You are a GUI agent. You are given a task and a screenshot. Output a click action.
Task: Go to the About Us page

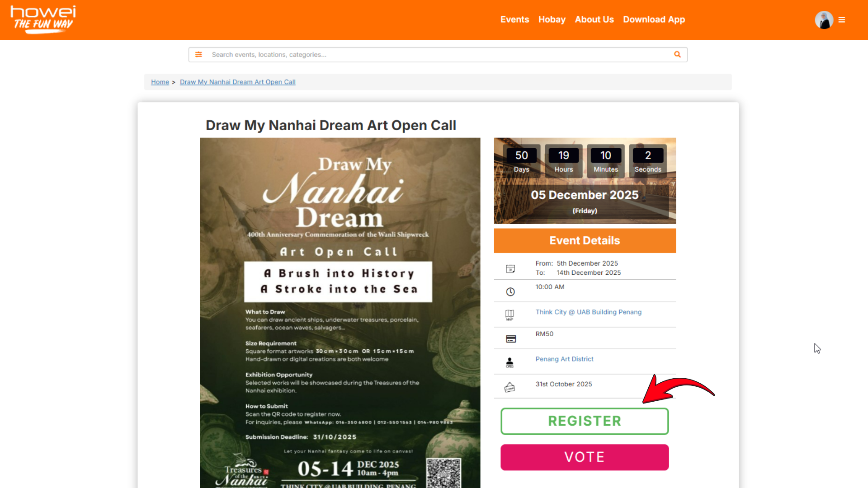[x=594, y=19]
